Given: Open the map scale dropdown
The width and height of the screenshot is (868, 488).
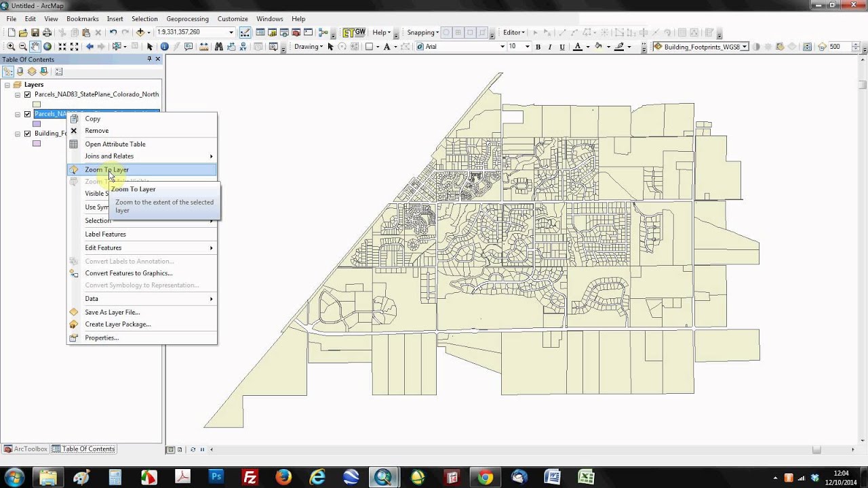Looking at the screenshot, I should click(x=231, y=33).
